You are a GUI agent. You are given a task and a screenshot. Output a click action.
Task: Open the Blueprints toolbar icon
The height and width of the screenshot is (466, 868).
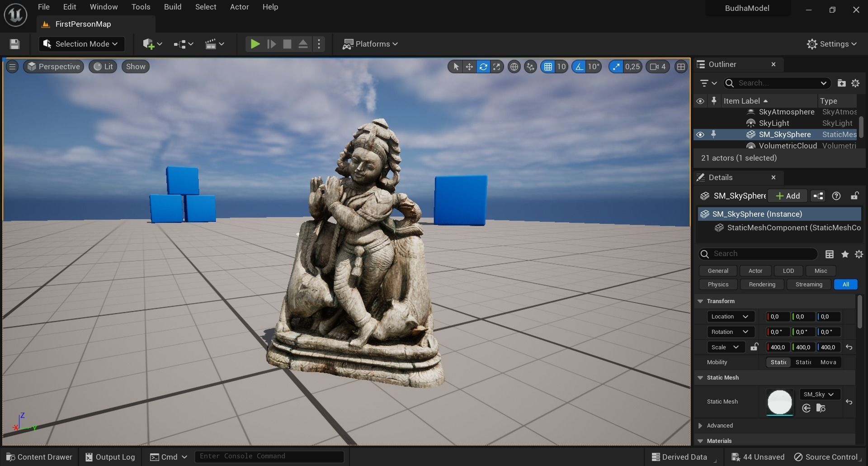(183, 44)
